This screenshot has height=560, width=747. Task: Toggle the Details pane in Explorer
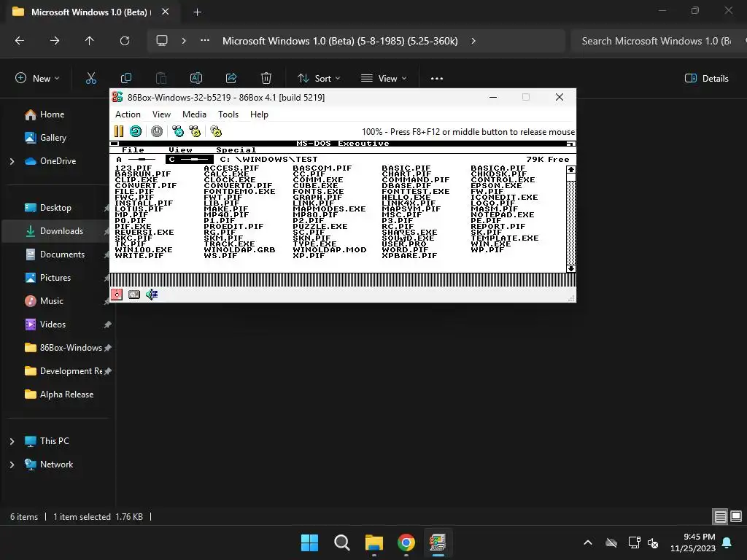click(x=707, y=79)
